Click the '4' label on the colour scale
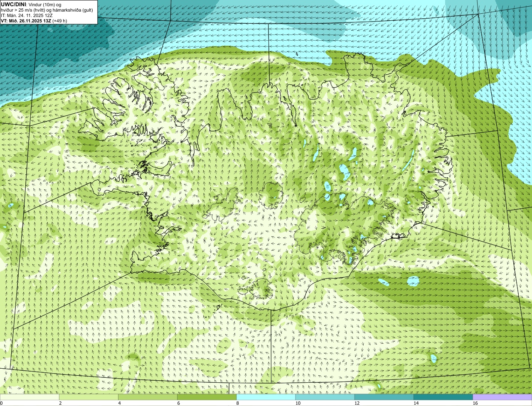The image size is (532, 406). (x=119, y=403)
